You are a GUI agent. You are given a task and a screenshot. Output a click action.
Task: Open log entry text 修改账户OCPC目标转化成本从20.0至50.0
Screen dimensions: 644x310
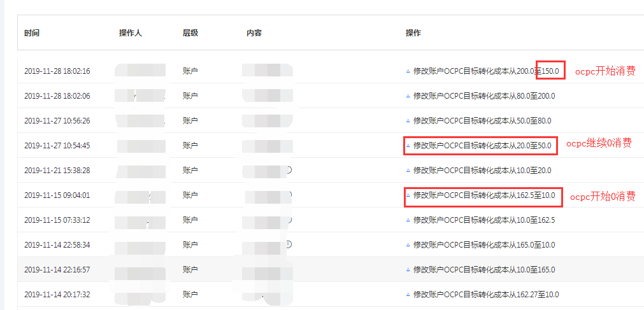(482, 145)
